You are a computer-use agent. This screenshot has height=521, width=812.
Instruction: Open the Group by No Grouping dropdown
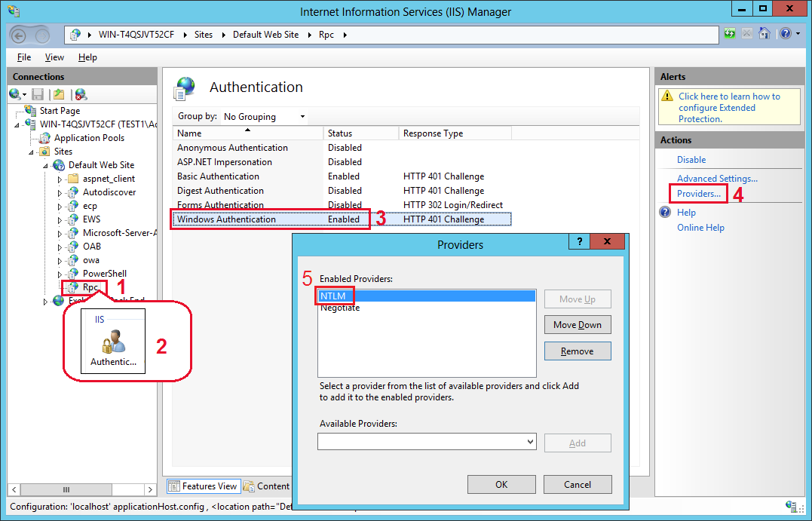click(x=264, y=117)
